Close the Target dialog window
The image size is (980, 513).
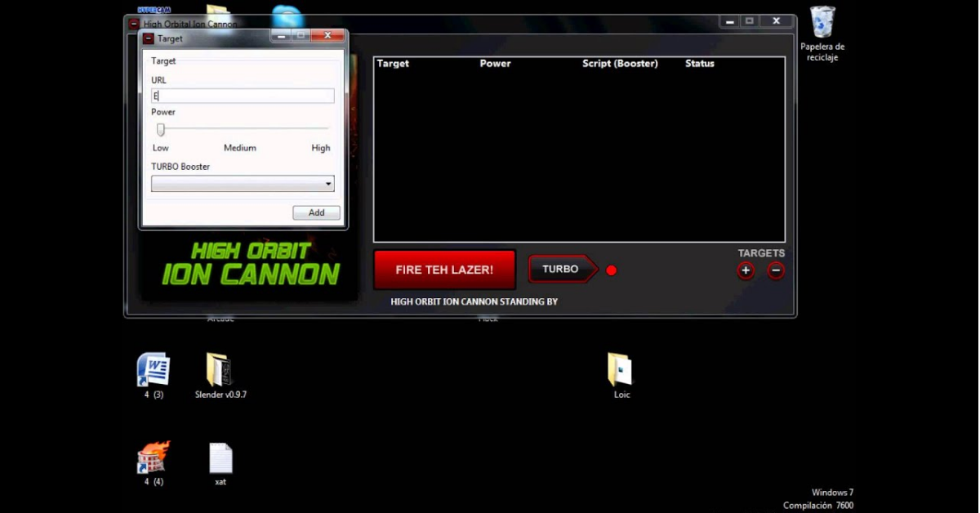pyautogui.click(x=327, y=35)
